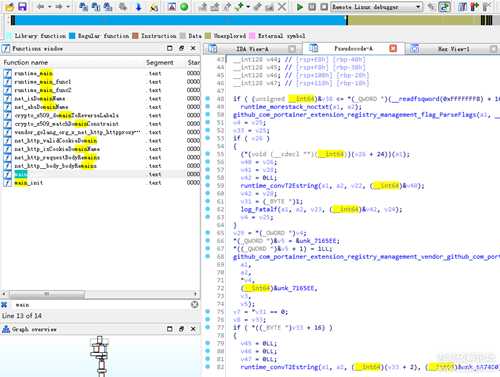The width and height of the screenshot is (500, 377).
Task: Toggle breakpoint dot on pseudocode line 77
Action: point(208,327)
